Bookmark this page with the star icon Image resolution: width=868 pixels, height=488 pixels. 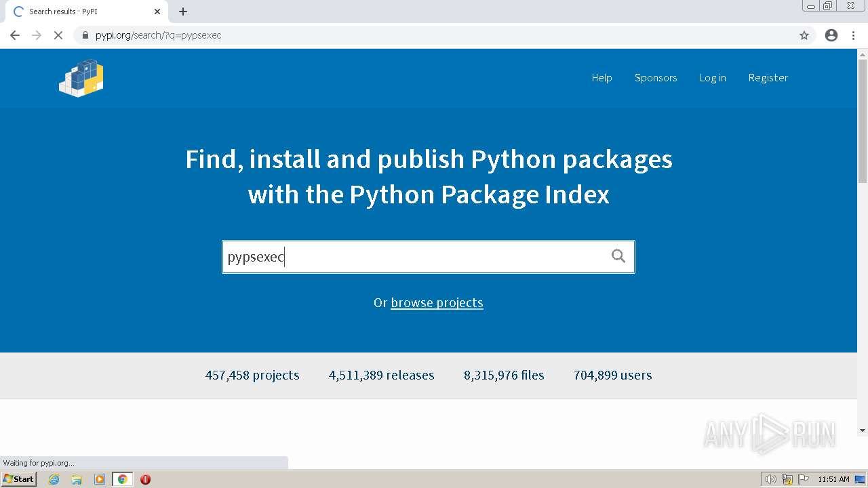(x=804, y=35)
